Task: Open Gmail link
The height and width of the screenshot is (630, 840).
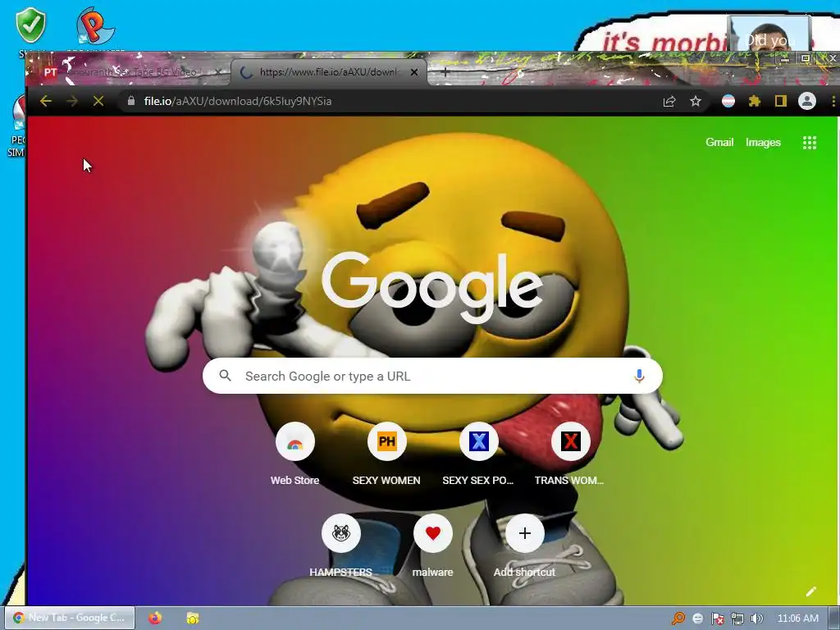Action: (719, 143)
